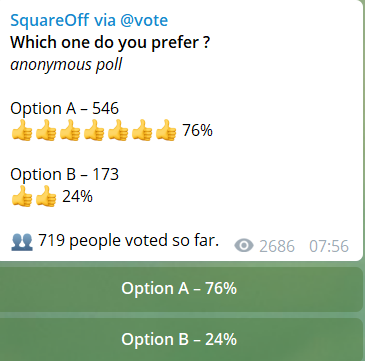The width and height of the screenshot is (365, 361).
Task: Open the @vote bot link
Action: pos(144,20)
